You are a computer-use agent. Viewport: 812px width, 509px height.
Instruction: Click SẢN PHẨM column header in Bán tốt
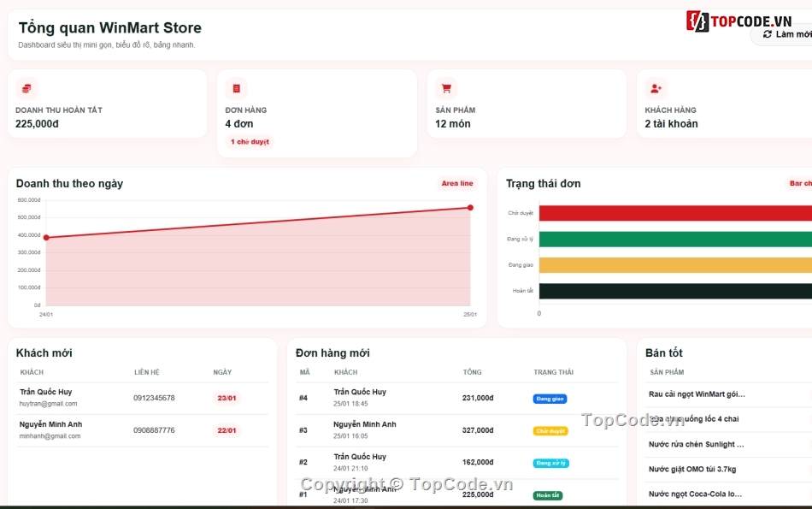coord(667,372)
